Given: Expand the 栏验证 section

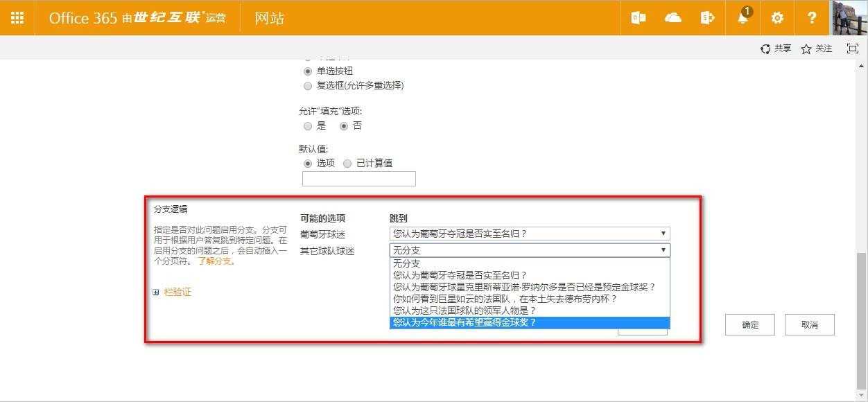Looking at the screenshot, I should tap(177, 292).
